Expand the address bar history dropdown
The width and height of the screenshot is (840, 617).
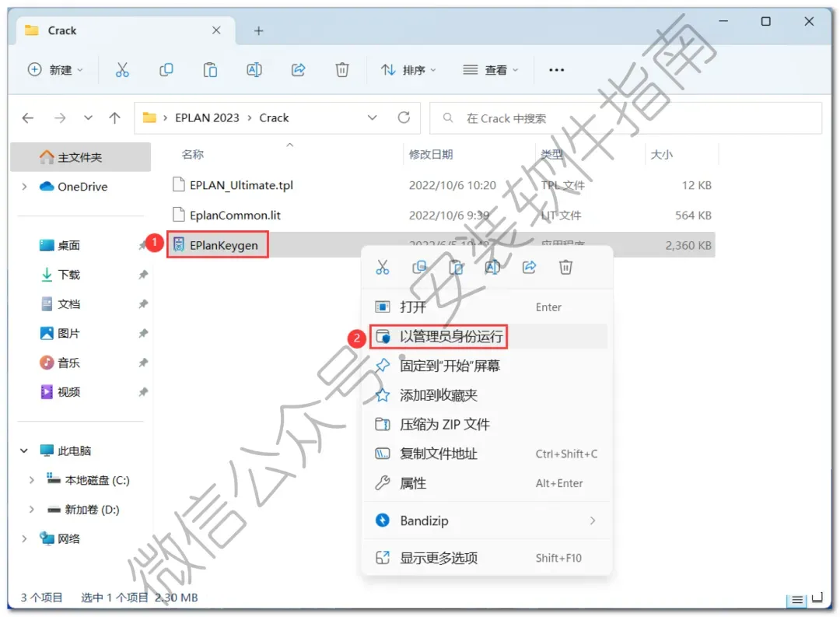pos(372,118)
